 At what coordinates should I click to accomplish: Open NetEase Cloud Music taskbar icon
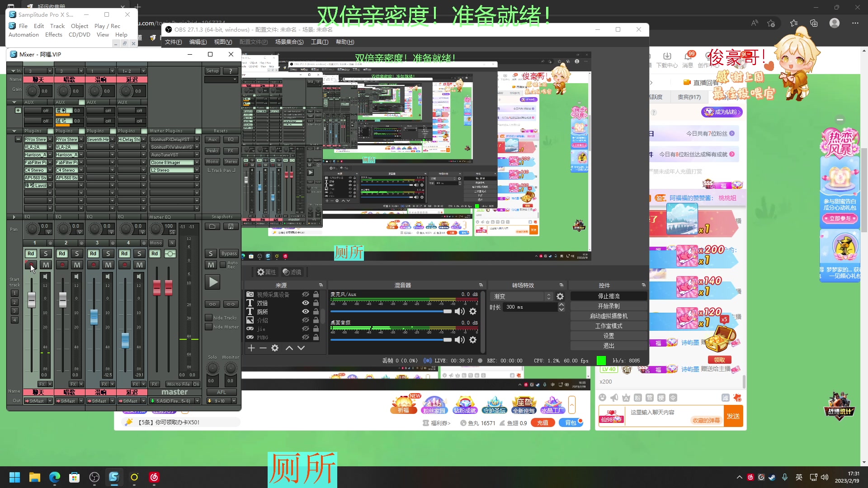coord(154,477)
